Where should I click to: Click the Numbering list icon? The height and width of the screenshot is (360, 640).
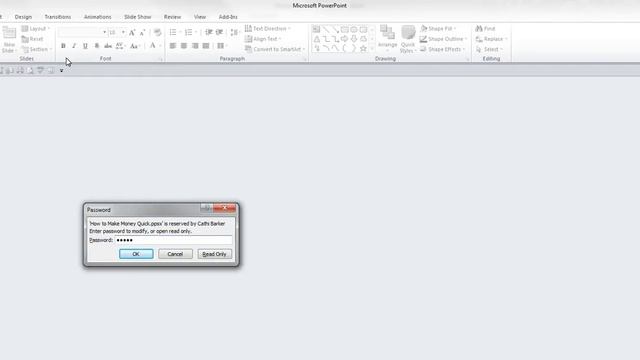[188, 32]
